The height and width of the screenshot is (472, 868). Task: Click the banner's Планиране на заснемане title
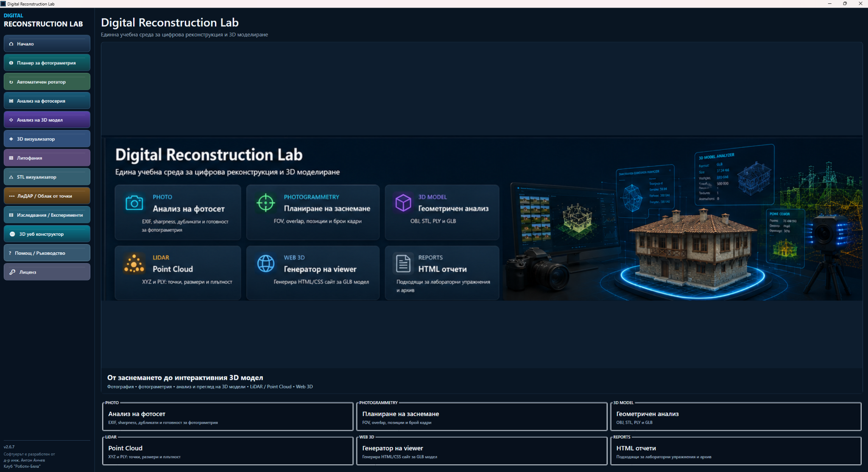(x=327, y=209)
